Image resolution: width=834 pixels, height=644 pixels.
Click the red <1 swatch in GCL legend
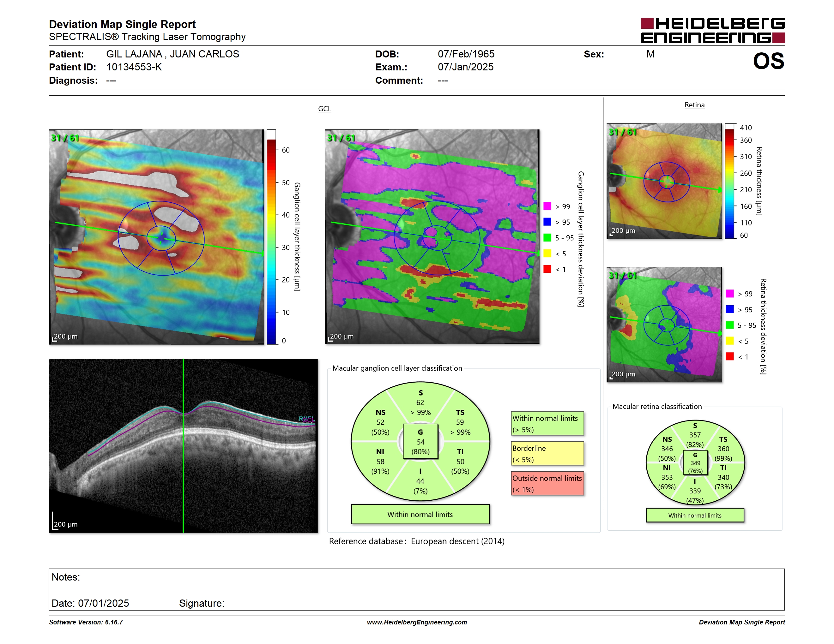tap(547, 269)
